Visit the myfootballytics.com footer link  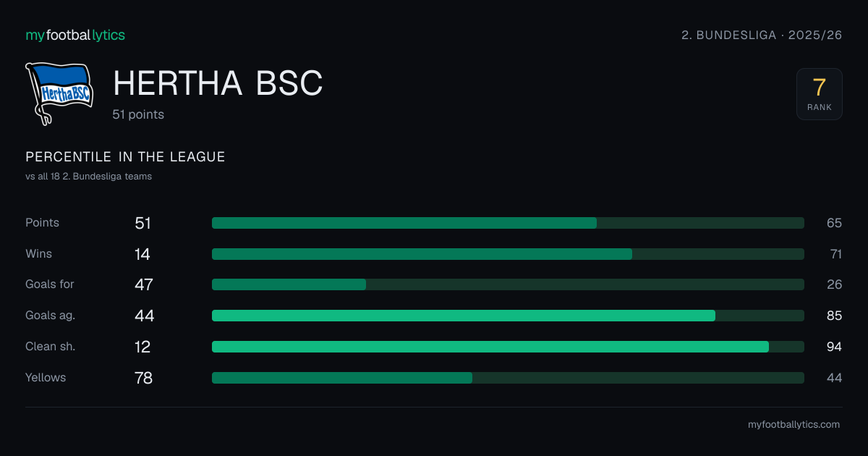794,425
